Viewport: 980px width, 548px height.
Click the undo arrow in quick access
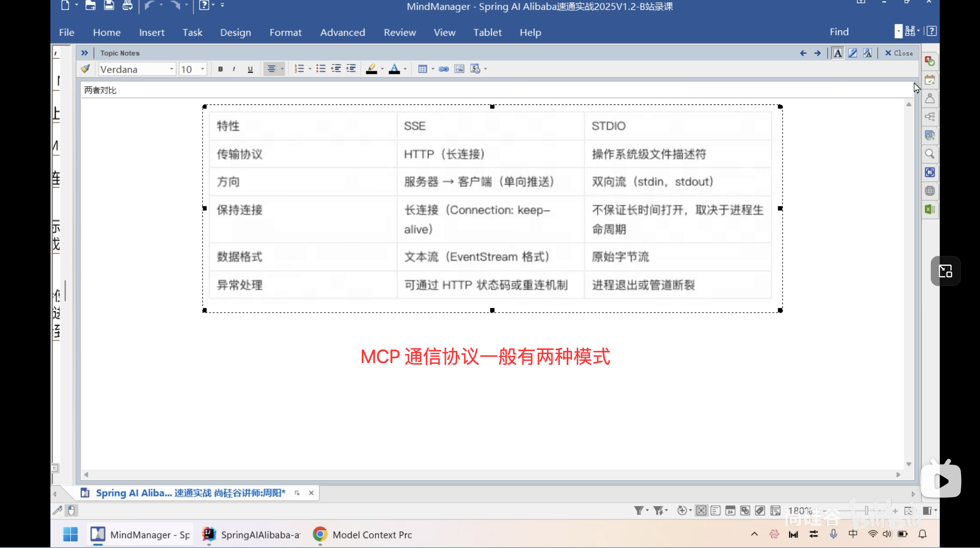pos(150,5)
